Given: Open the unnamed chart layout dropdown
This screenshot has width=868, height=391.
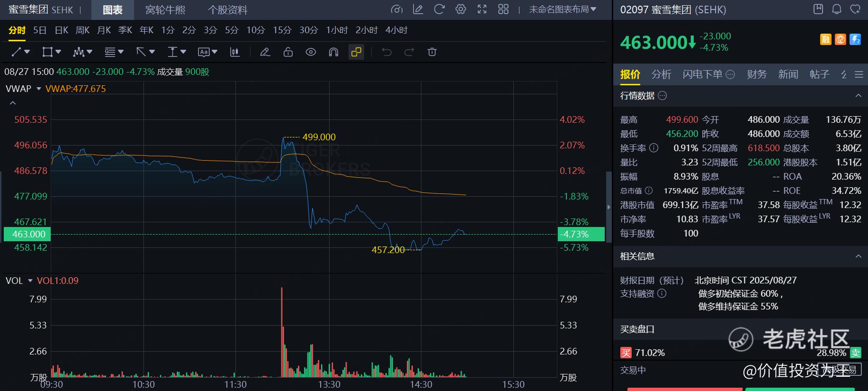Looking at the screenshot, I should 563,9.
